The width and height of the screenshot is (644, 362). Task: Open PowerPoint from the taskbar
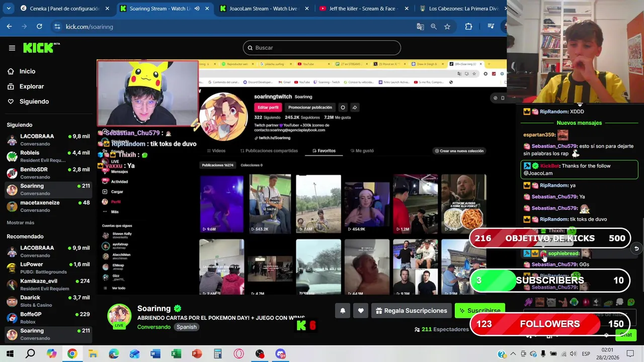coord(197,354)
